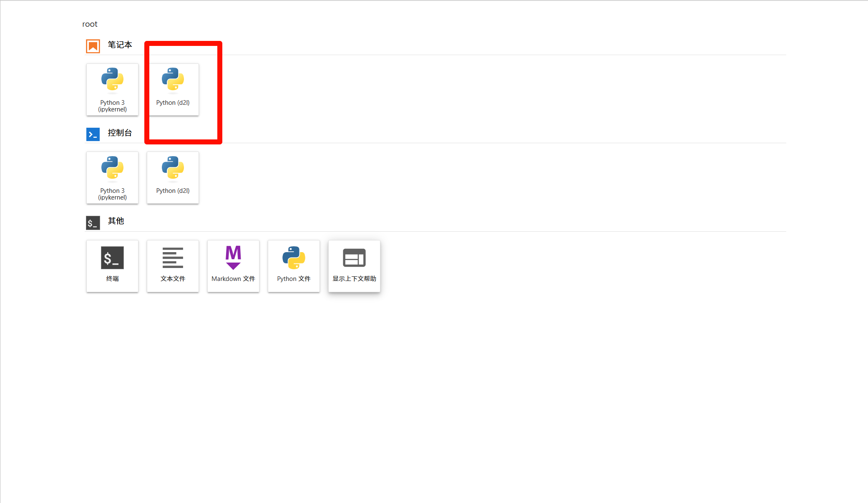Click the dark 其他 section icon
This screenshot has width=868, height=503.
coord(93,222)
